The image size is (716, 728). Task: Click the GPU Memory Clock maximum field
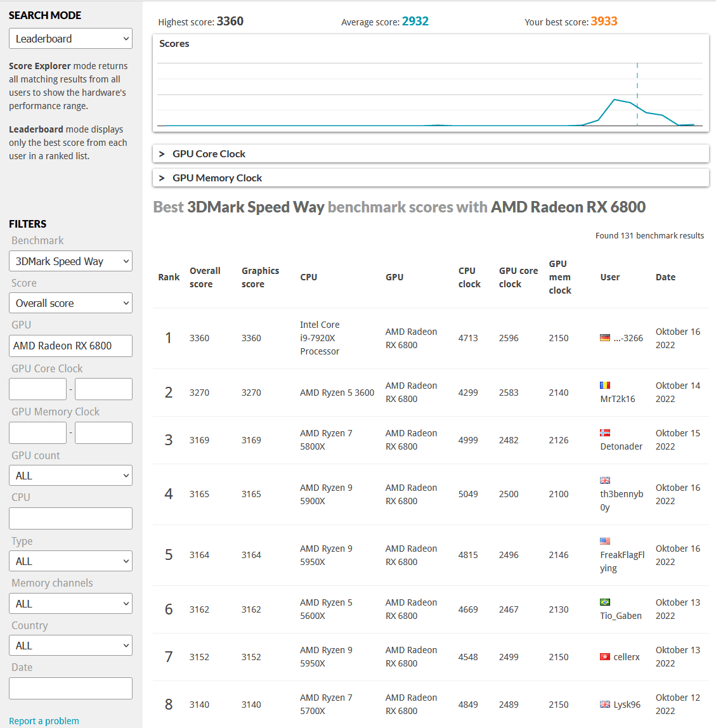tap(103, 432)
